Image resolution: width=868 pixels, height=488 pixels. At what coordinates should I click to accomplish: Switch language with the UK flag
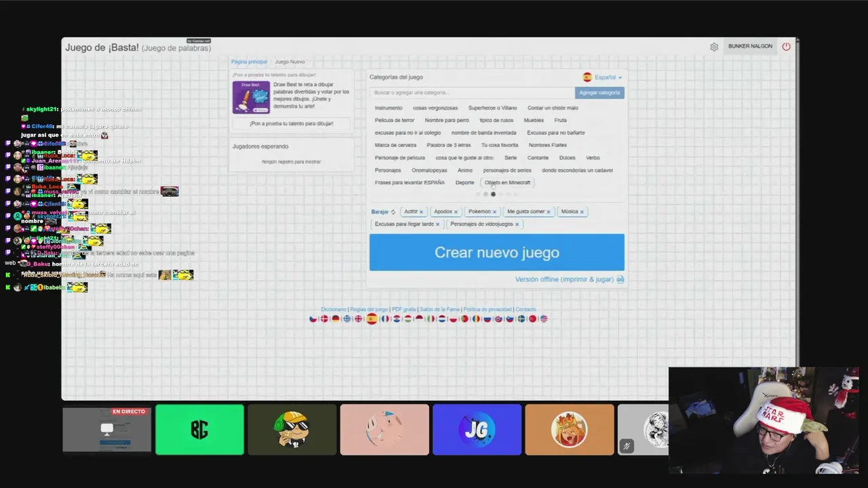pyautogui.click(x=359, y=319)
